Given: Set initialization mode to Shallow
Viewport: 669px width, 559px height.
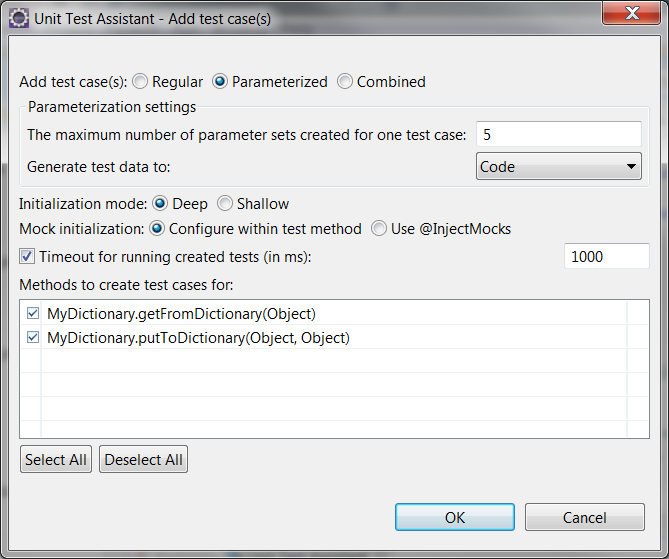Looking at the screenshot, I should 225,204.
